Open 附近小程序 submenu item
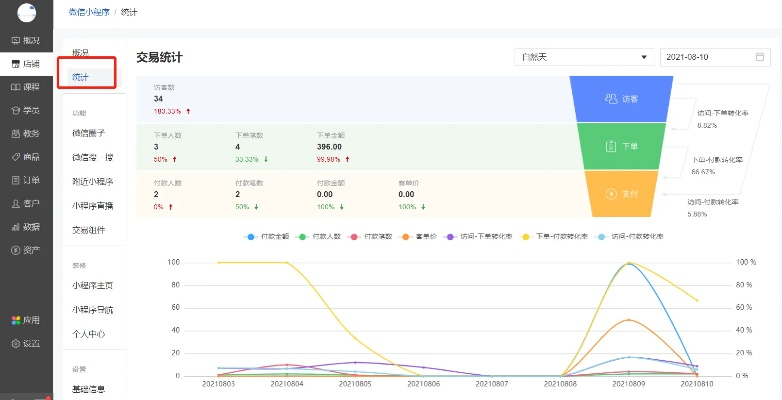 [x=95, y=181]
